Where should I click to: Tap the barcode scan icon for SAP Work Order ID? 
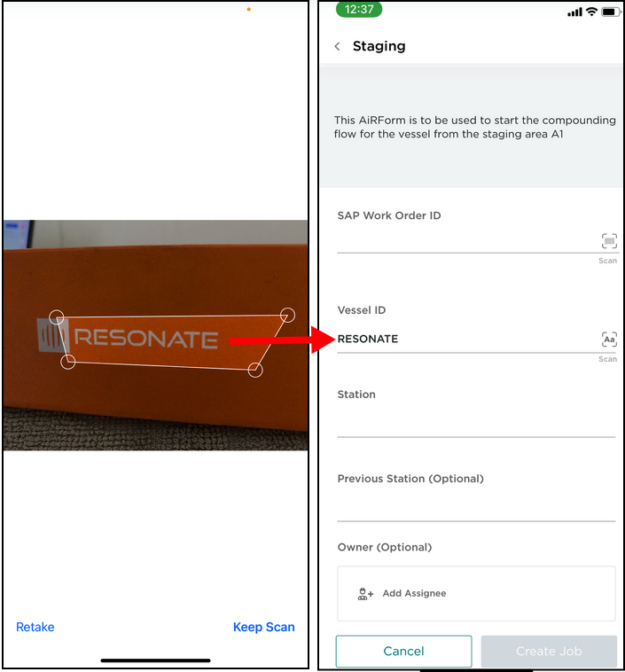[609, 241]
